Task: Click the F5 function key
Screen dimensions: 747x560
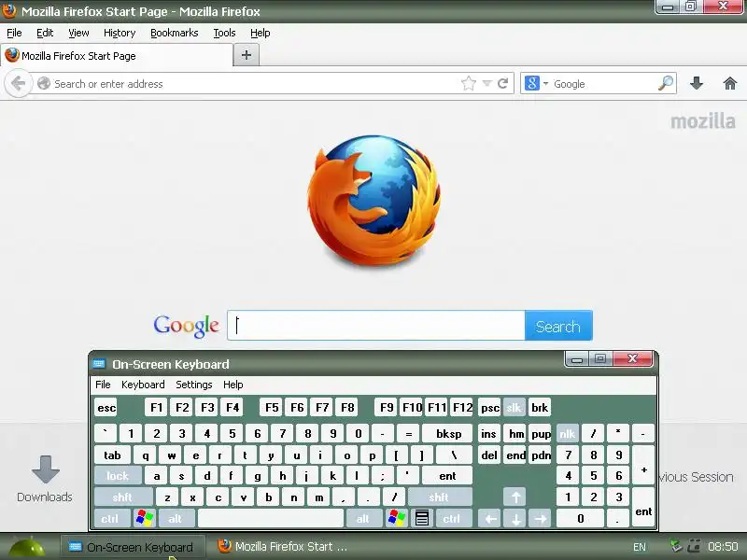Action: [x=272, y=408]
